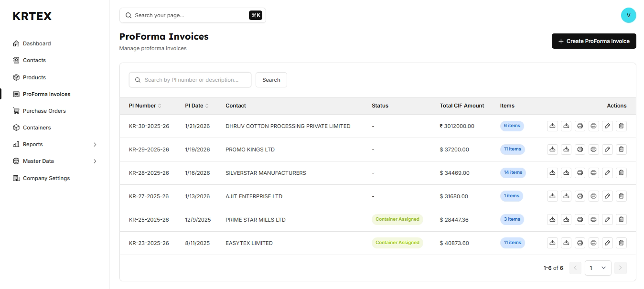644x289 pixels.
Task: Go to Purchase Orders in the sidebar
Action: pos(44,111)
